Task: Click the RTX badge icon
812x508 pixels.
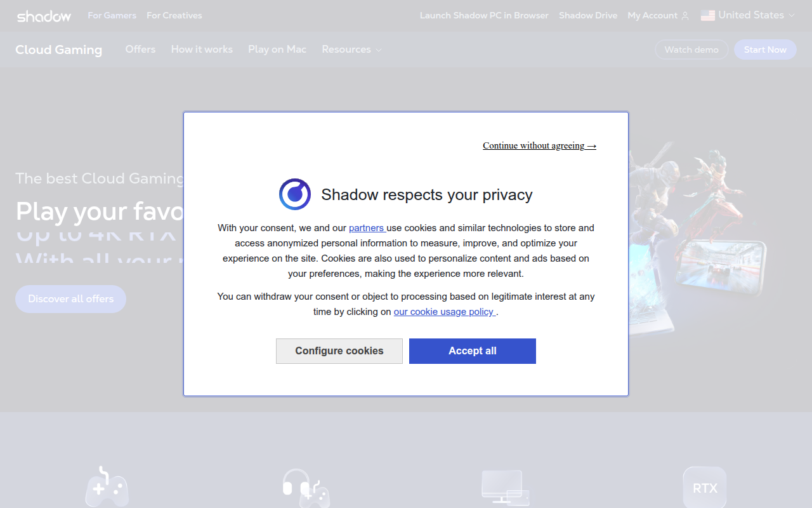Action: click(x=705, y=488)
